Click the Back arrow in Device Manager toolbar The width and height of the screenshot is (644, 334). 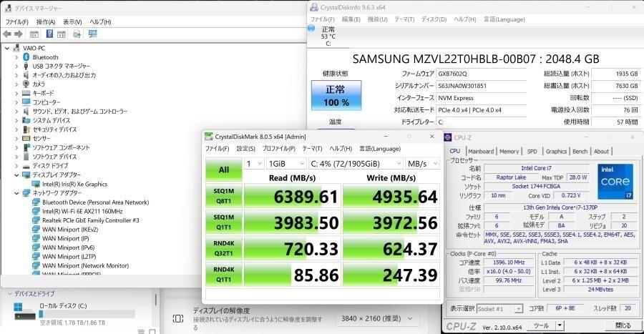click(x=7, y=34)
